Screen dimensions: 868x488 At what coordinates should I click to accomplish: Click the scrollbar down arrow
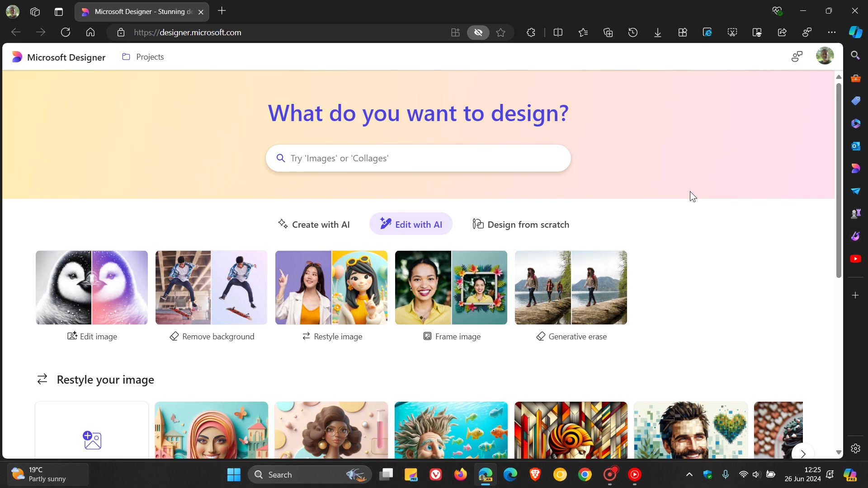pyautogui.click(x=839, y=452)
